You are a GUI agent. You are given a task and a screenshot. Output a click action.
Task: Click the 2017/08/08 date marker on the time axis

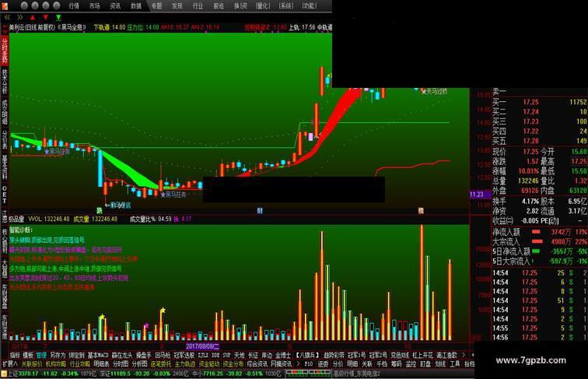tap(202, 346)
